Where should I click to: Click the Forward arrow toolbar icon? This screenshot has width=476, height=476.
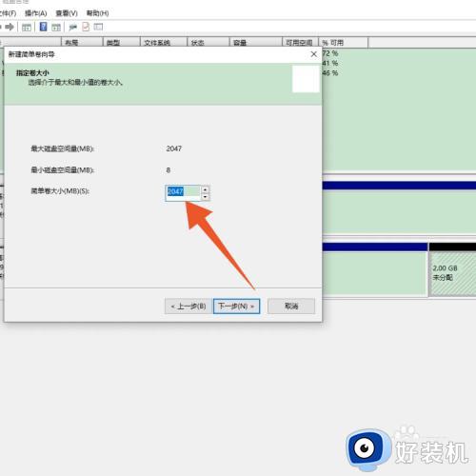(x=10, y=27)
